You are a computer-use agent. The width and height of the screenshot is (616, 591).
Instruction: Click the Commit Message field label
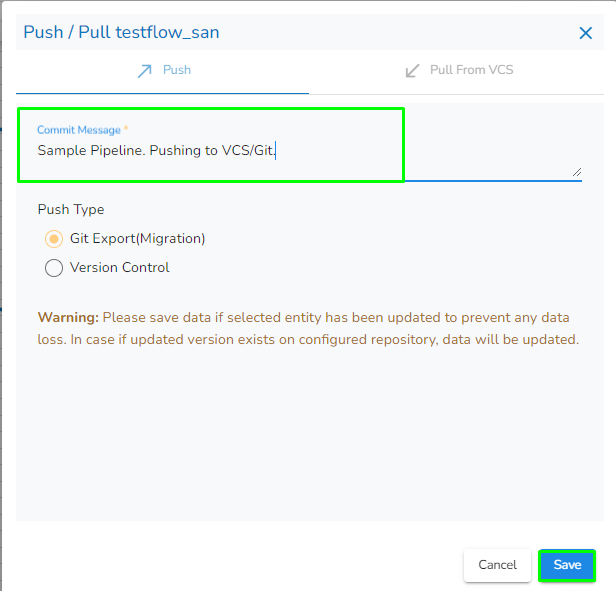(x=79, y=130)
